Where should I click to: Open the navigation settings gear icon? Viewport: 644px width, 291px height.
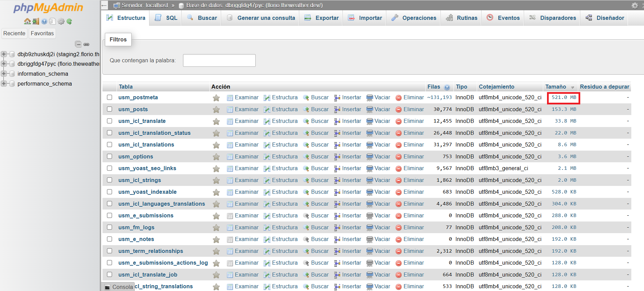coord(61,22)
